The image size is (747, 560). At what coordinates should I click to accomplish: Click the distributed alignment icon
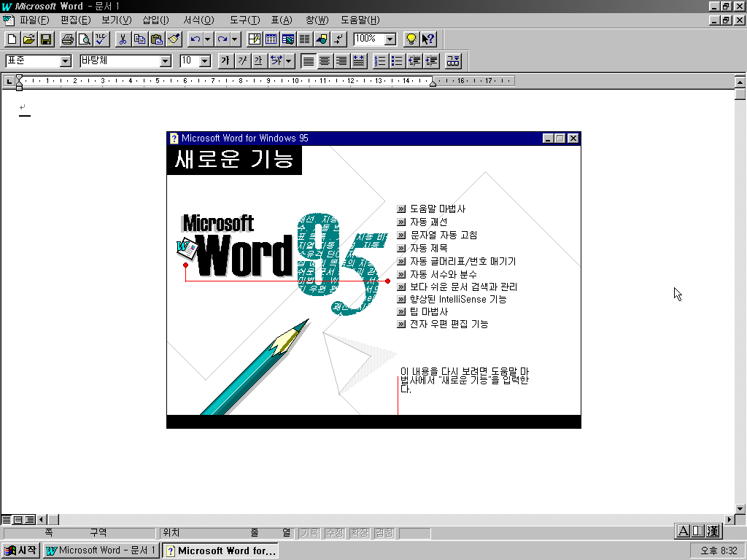[x=358, y=61]
